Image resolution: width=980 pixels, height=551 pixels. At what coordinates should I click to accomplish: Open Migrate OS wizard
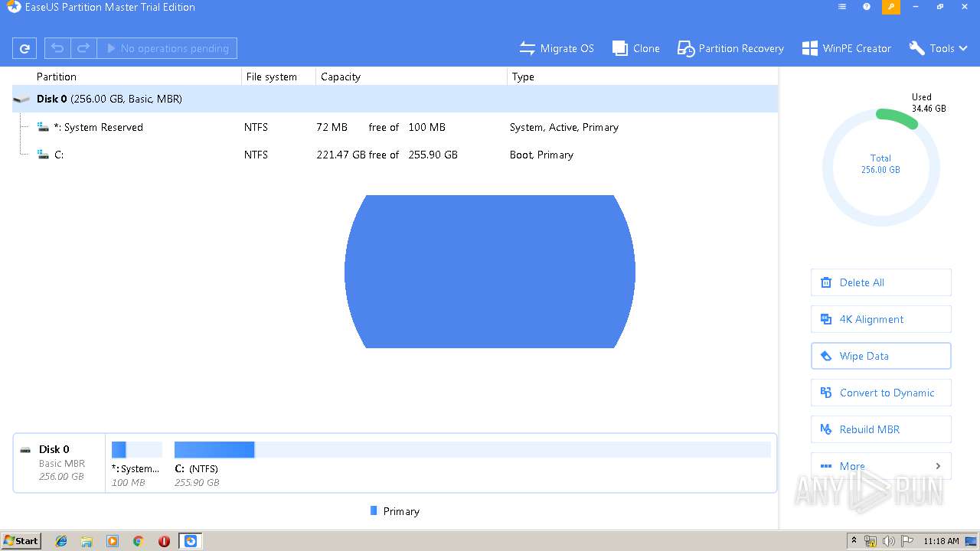[x=557, y=48]
